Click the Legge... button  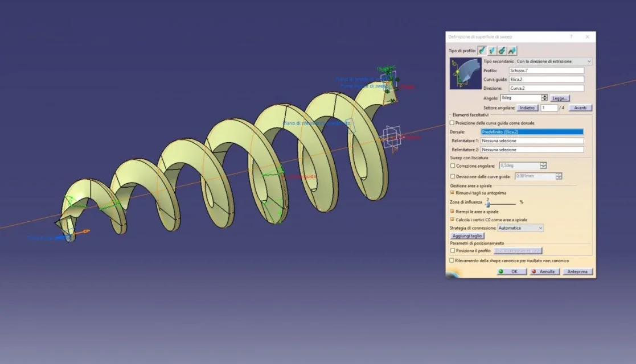click(x=560, y=98)
